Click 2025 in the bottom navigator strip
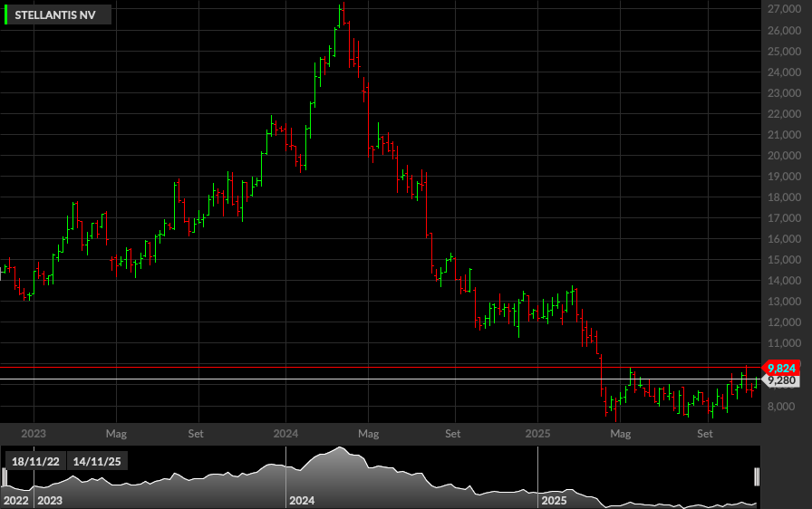This screenshot has height=509, width=812. (x=554, y=501)
